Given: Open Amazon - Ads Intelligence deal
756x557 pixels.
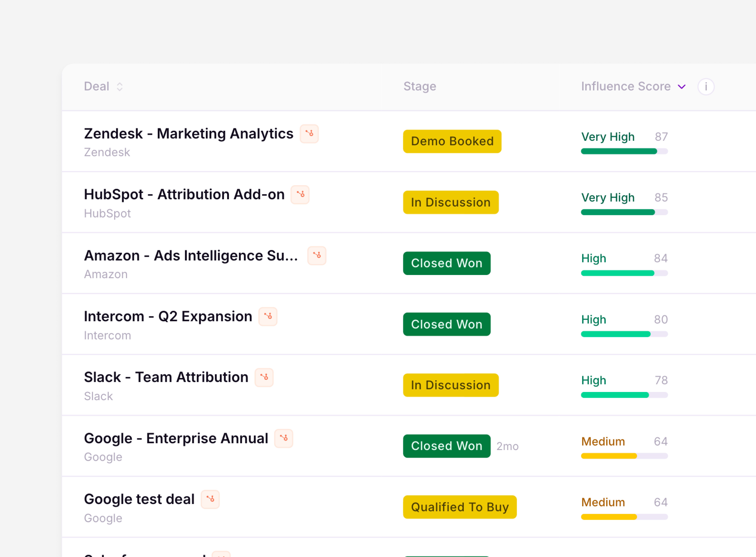Looking at the screenshot, I should [191, 256].
